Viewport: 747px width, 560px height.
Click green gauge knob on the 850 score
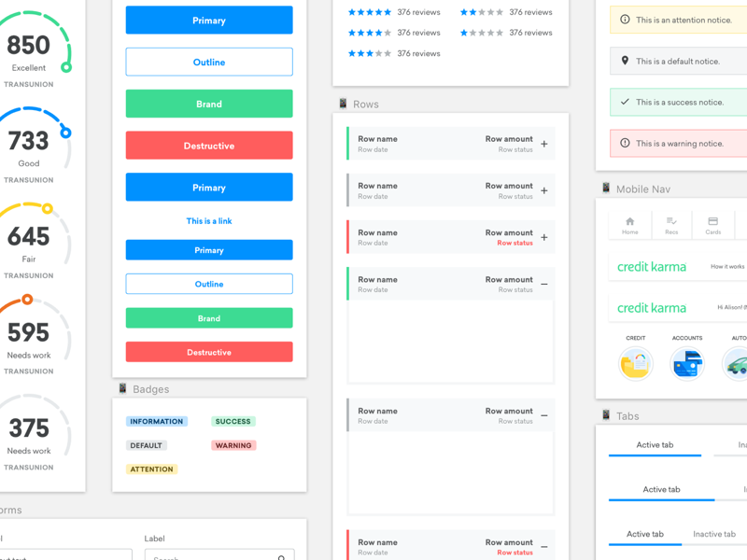coord(66,67)
